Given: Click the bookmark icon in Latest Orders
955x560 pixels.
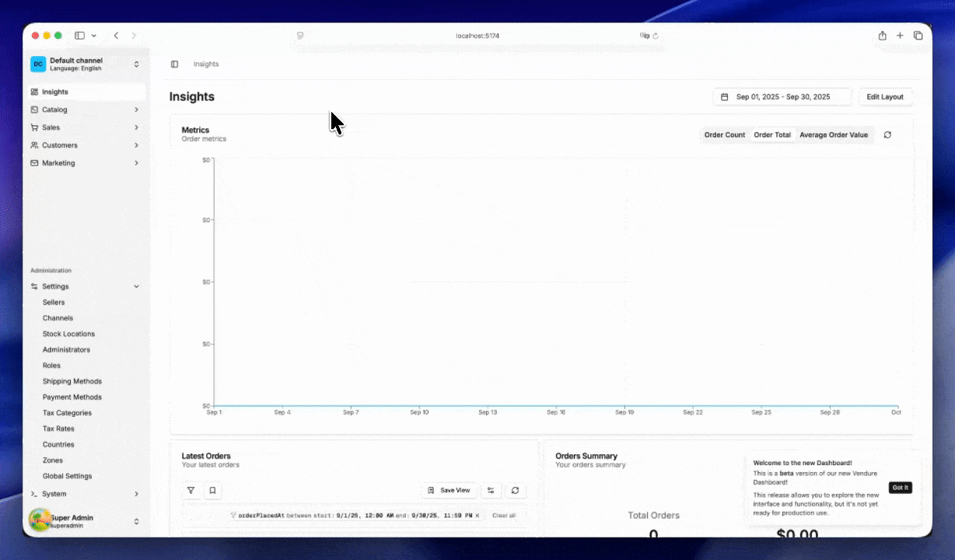Looking at the screenshot, I should [212, 491].
